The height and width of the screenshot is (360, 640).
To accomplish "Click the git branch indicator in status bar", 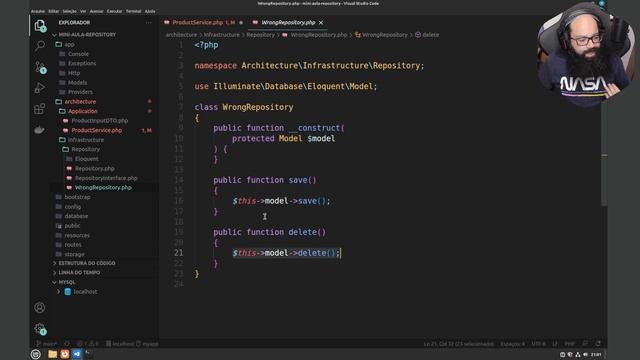I will pyautogui.click(x=46, y=344).
